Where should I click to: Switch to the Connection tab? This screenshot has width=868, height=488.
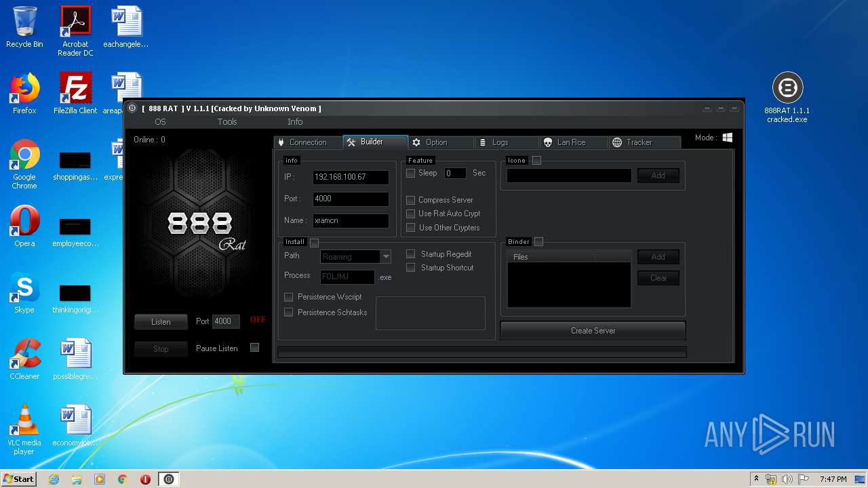pos(308,142)
